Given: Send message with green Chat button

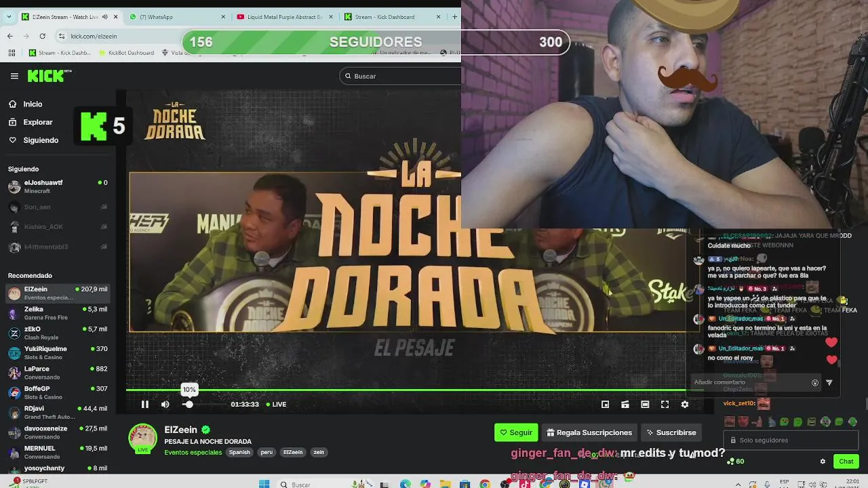Looking at the screenshot, I should coord(846,462).
